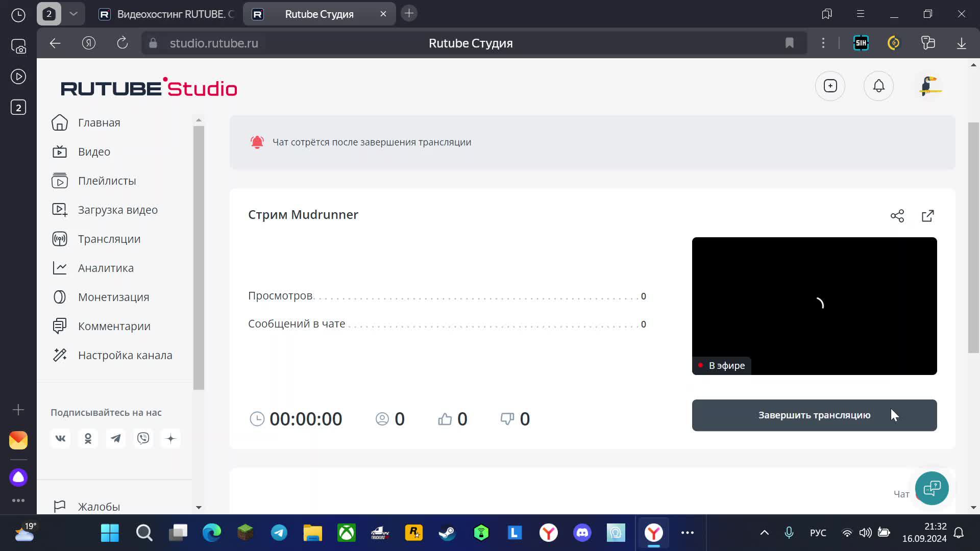The height and width of the screenshot is (551, 980).
Task: Open the Трансляции sidebar section
Action: coord(109,239)
